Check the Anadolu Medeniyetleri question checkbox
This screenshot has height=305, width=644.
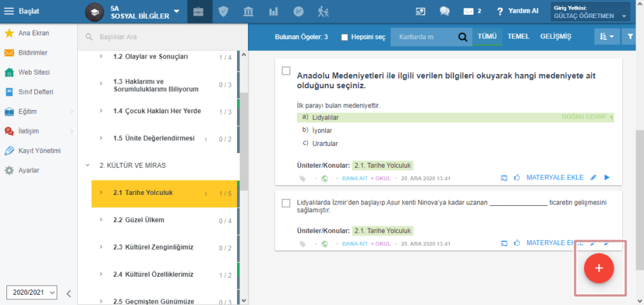pos(286,71)
